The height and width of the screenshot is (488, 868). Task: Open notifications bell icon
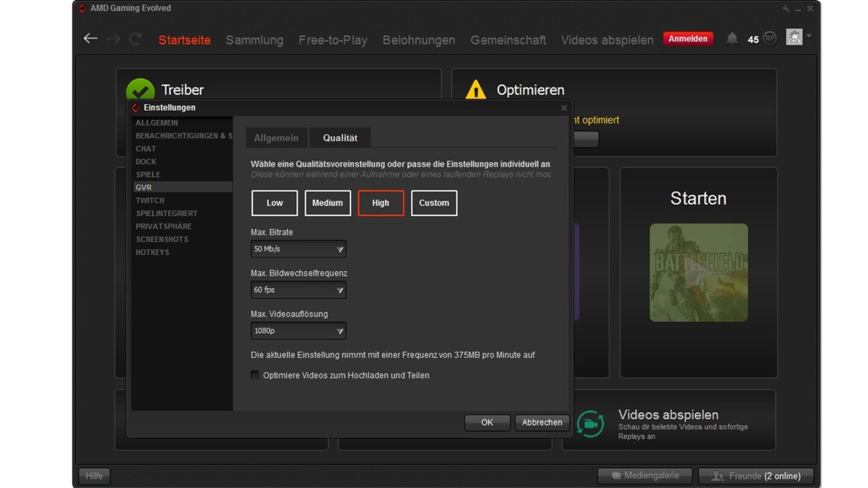pos(732,39)
